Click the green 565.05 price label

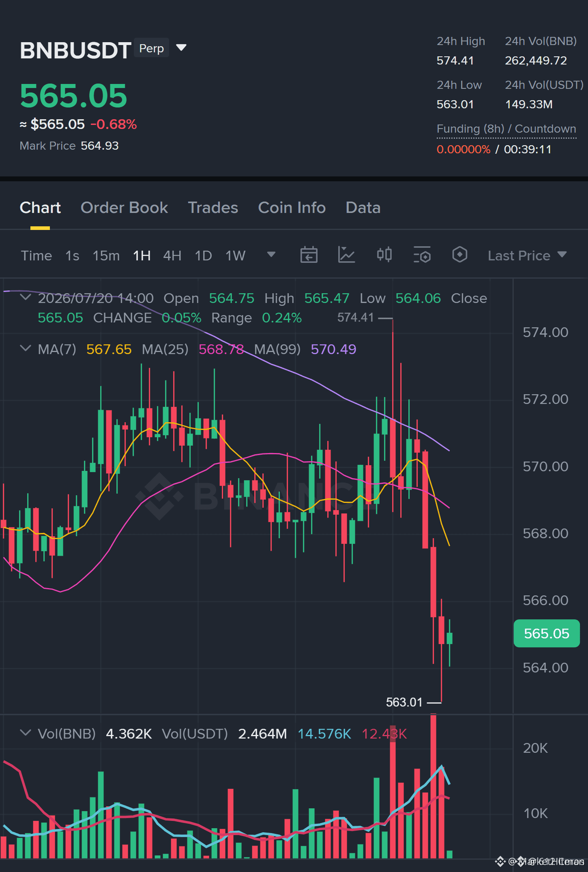point(546,634)
